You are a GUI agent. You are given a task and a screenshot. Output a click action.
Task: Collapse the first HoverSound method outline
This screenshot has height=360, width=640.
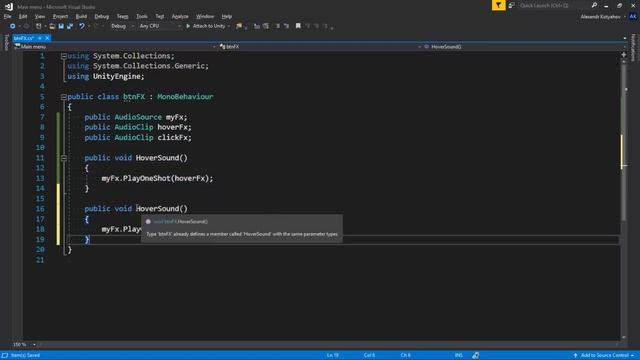[64, 158]
